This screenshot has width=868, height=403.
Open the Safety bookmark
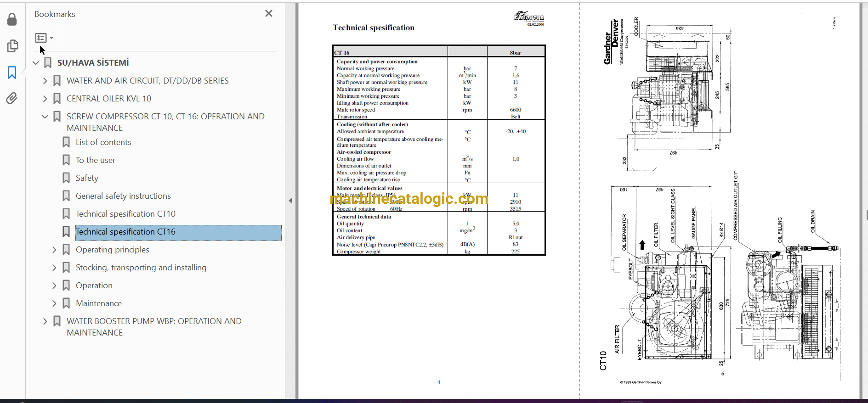click(x=87, y=178)
